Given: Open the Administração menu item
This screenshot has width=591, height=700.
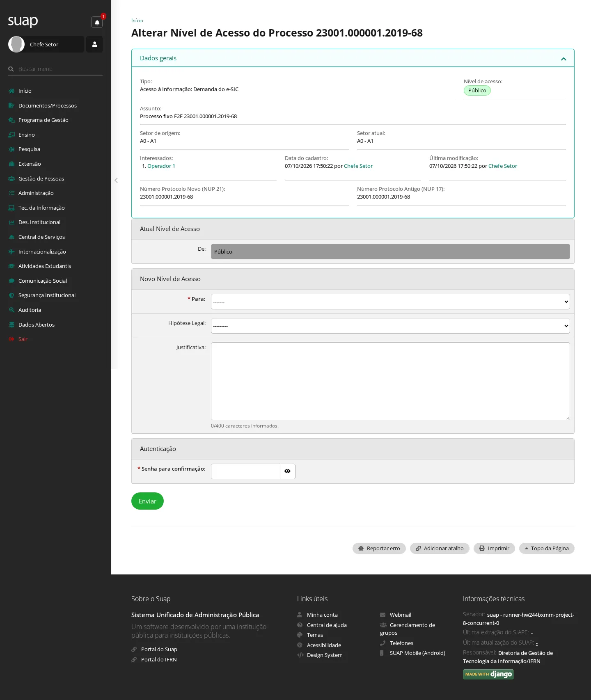Looking at the screenshot, I should 36,193.
